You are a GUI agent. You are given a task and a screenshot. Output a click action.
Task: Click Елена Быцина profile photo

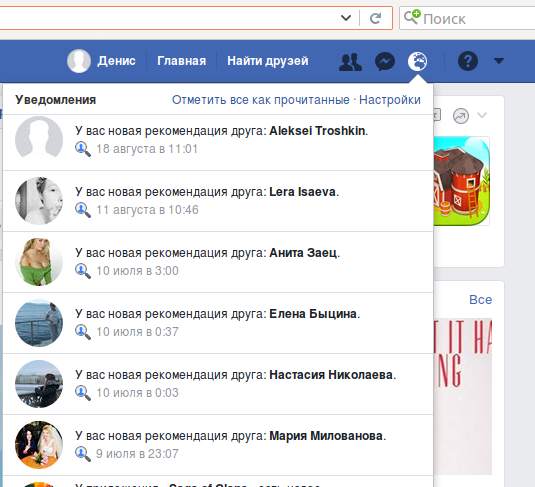(x=39, y=323)
